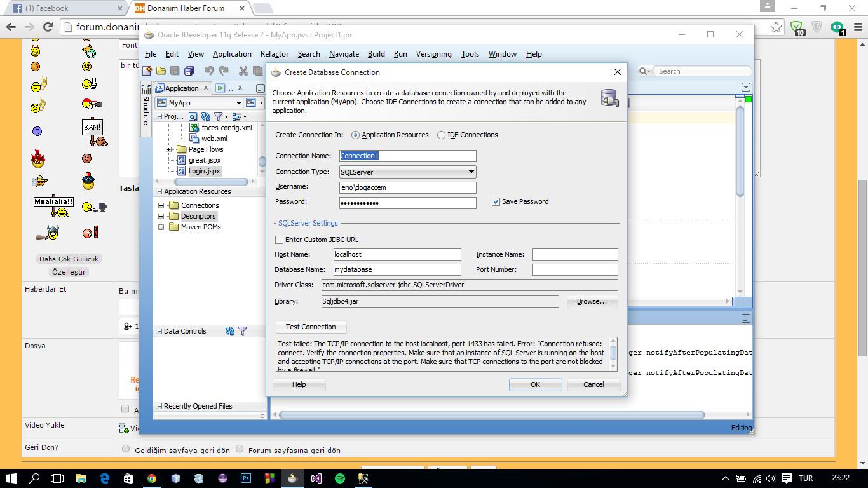Expand the Recently Opened Files section

coord(159,406)
